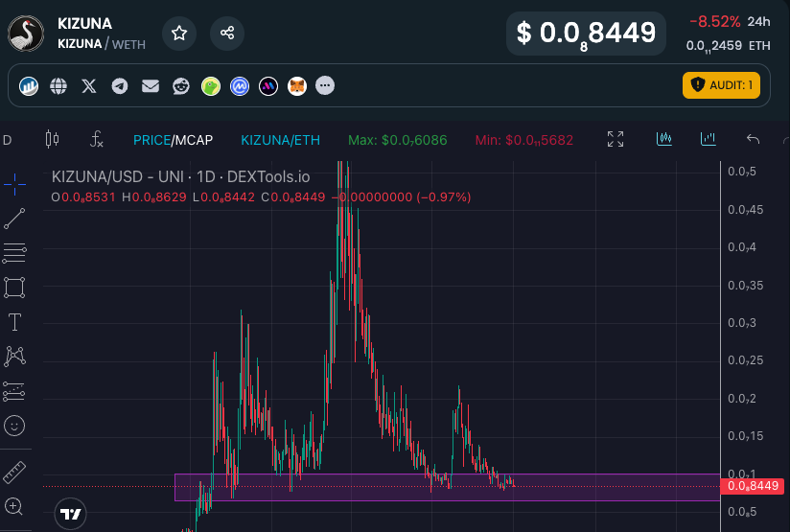Toggle the KIZUNA/ETH pair display

tap(281, 140)
